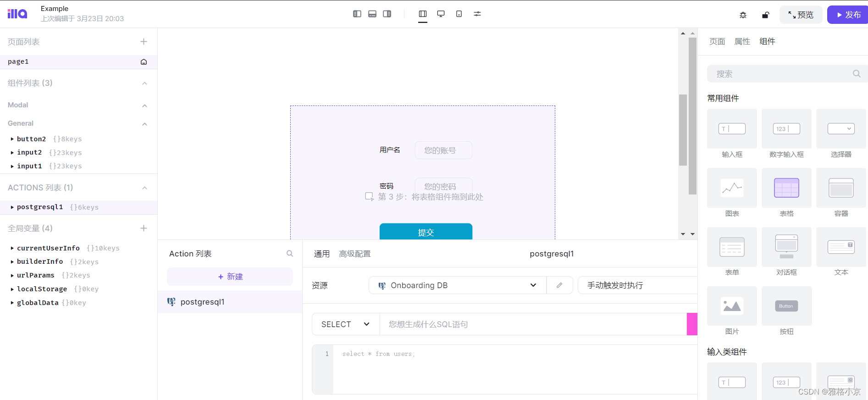Image resolution: width=868 pixels, height=400 pixels.
Task: Collapse the Modal section
Action: [x=144, y=106]
